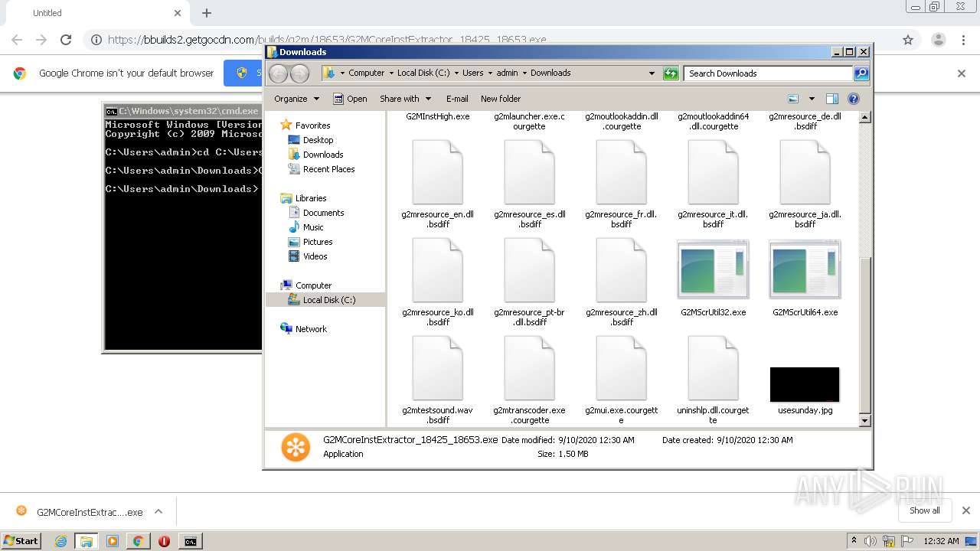980x551 pixels.
Task: Select Computer in the navigation pane
Action: [x=306, y=285]
